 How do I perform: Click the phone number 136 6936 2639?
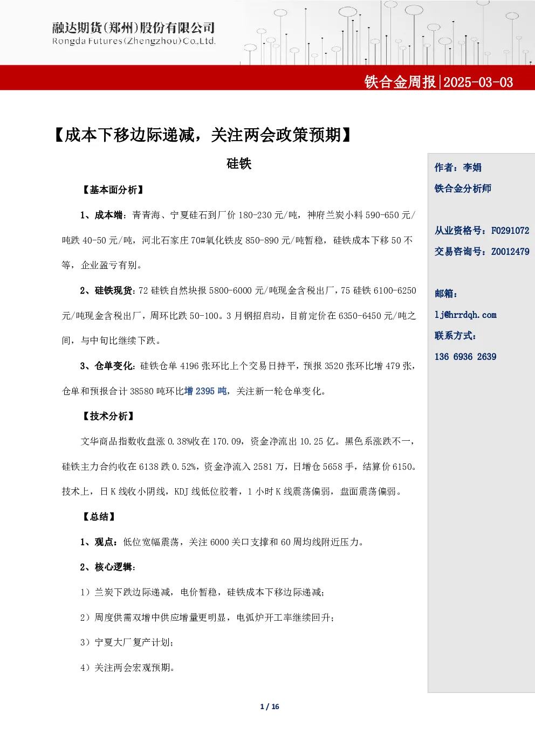point(465,357)
